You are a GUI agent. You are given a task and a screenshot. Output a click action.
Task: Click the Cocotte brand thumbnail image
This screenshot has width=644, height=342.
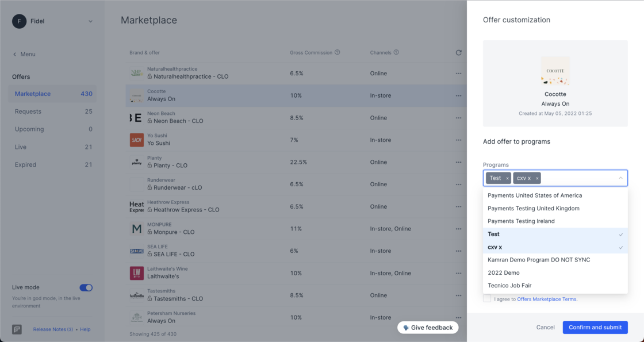[x=555, y=71]
